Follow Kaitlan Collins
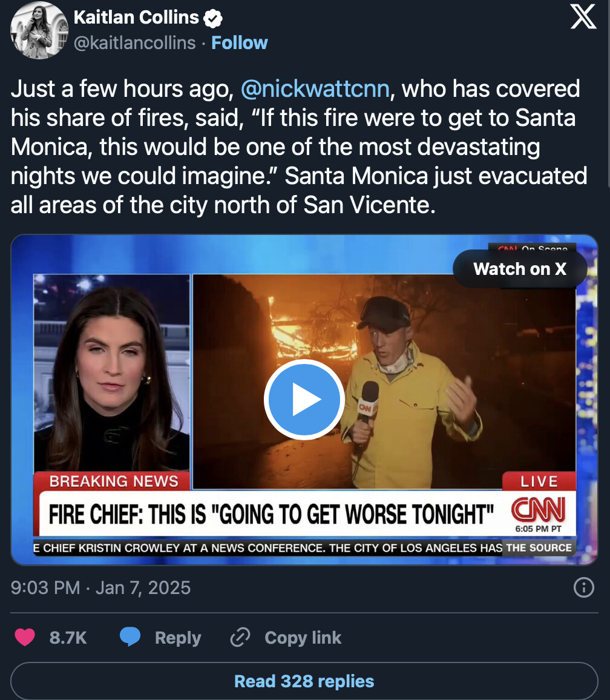Viewport: 610px width, 700px height. (240, 43)
